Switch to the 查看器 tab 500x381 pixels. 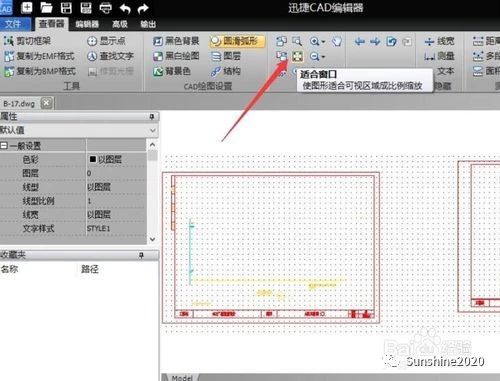[51, 24]
